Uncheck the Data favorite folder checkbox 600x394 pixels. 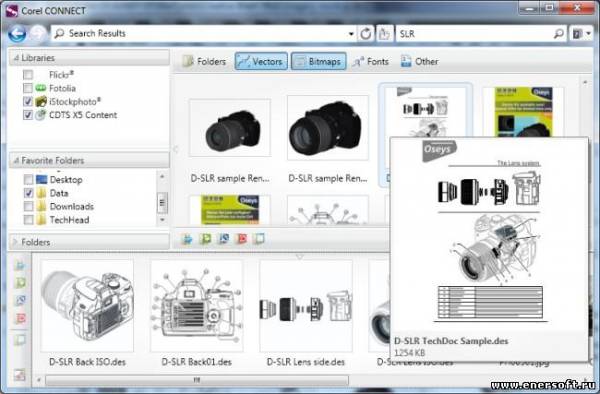coord(29,193)
